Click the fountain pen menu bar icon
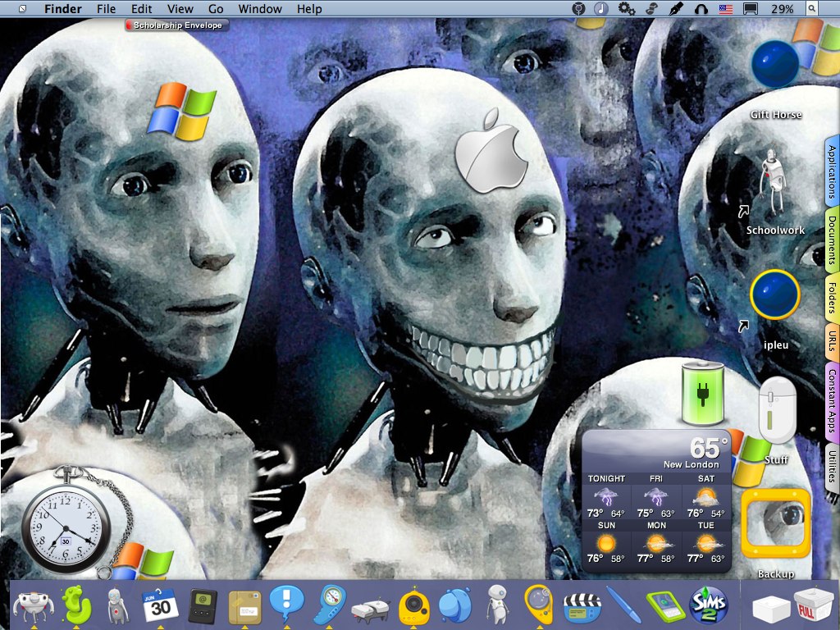840x630 pixels. coord(677,8)
